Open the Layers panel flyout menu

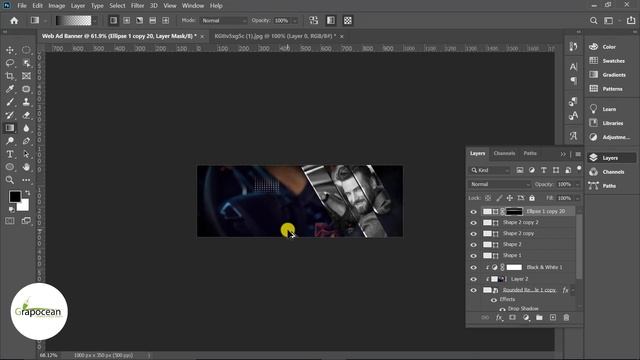tap(578, 154)
